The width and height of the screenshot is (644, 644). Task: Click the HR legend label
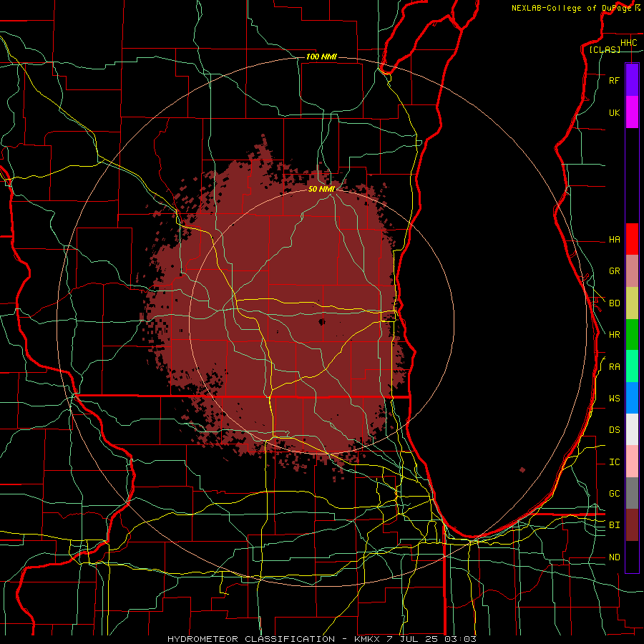point(614,335)
